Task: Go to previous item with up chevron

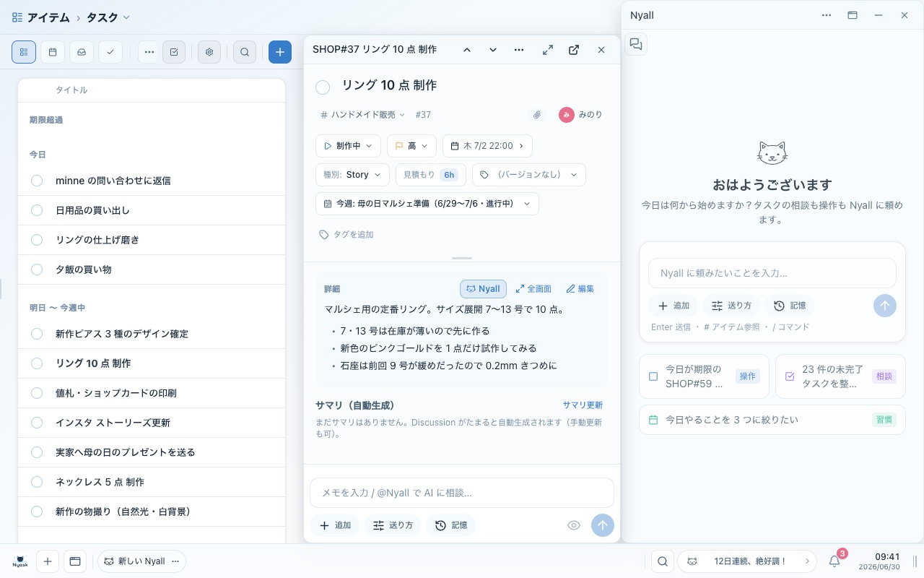Action: (467, 50)
